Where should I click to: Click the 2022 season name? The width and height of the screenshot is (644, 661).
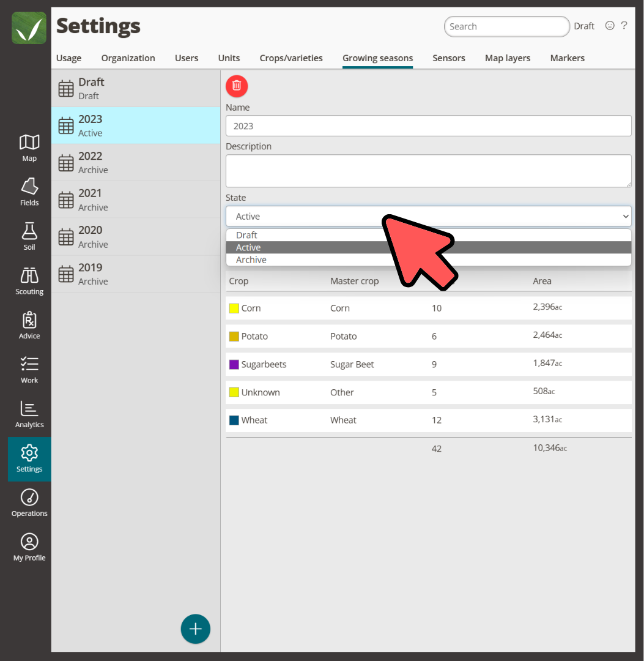point(90,156)
